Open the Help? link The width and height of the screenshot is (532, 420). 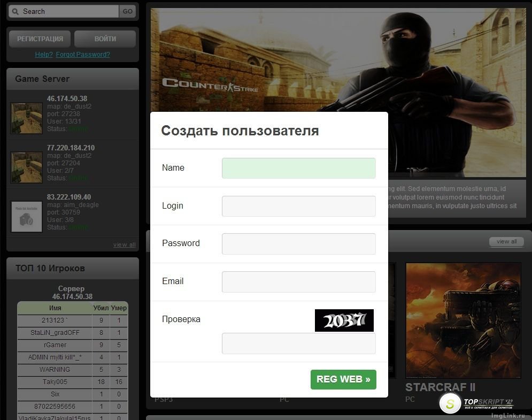click(44, 55)
